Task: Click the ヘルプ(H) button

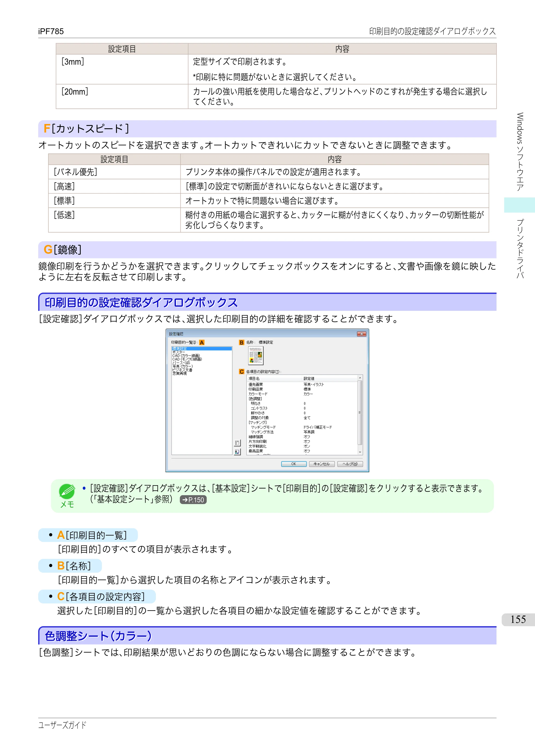Action: 350,464
